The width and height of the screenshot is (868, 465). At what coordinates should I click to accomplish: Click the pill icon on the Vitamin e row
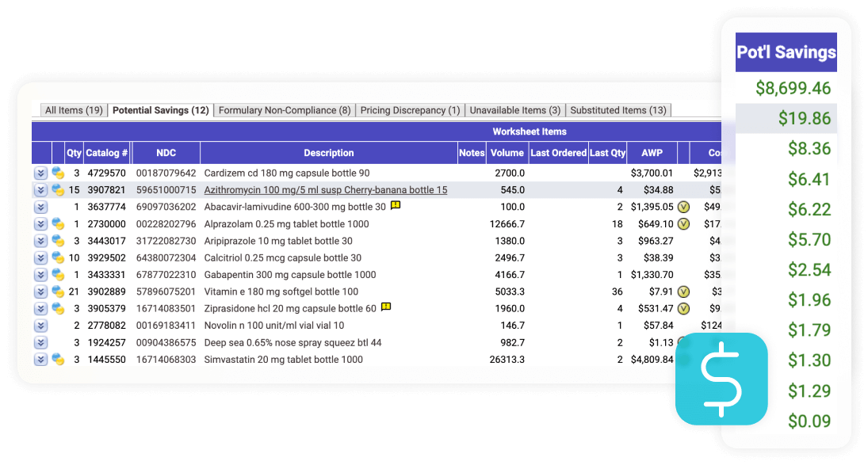[x=58, y=292]
